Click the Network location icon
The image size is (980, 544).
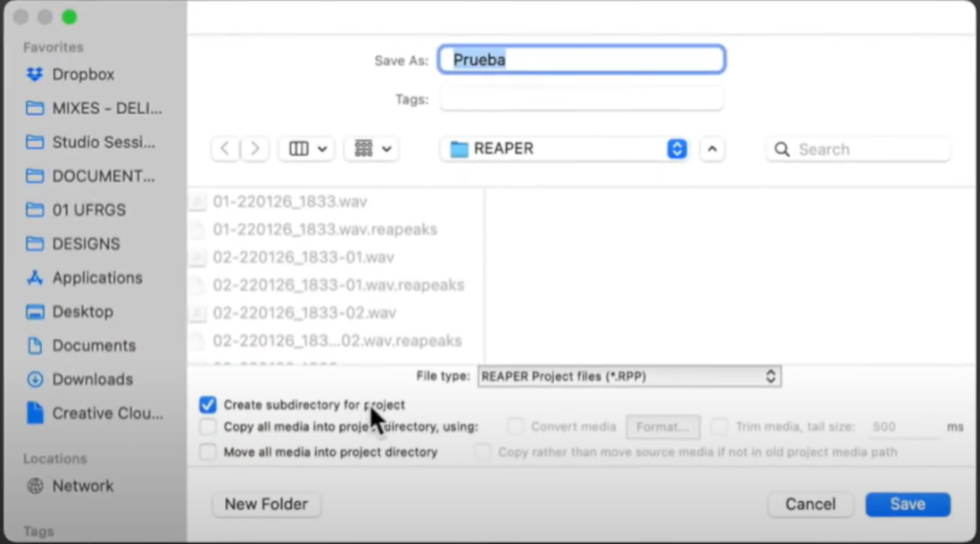click(x=35, y=486)
